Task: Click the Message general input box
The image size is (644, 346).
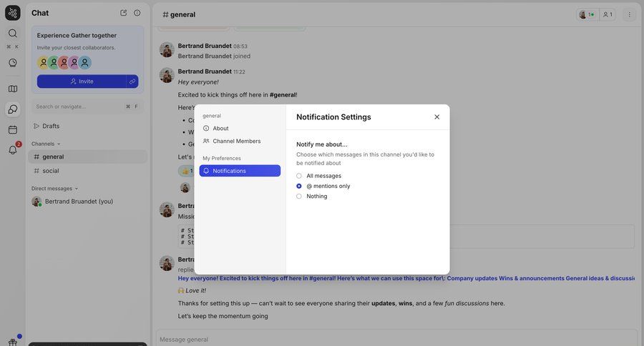Action: click(x=396, y=339)
